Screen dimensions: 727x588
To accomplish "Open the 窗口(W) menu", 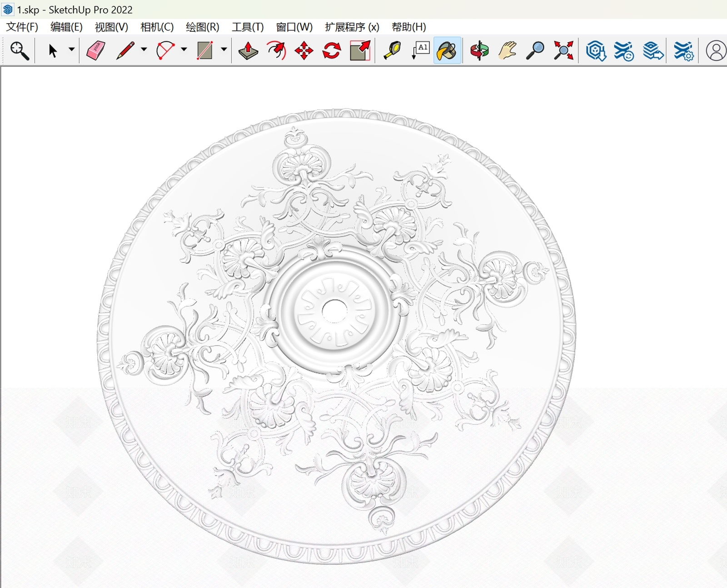I will (x=294, y=27).
